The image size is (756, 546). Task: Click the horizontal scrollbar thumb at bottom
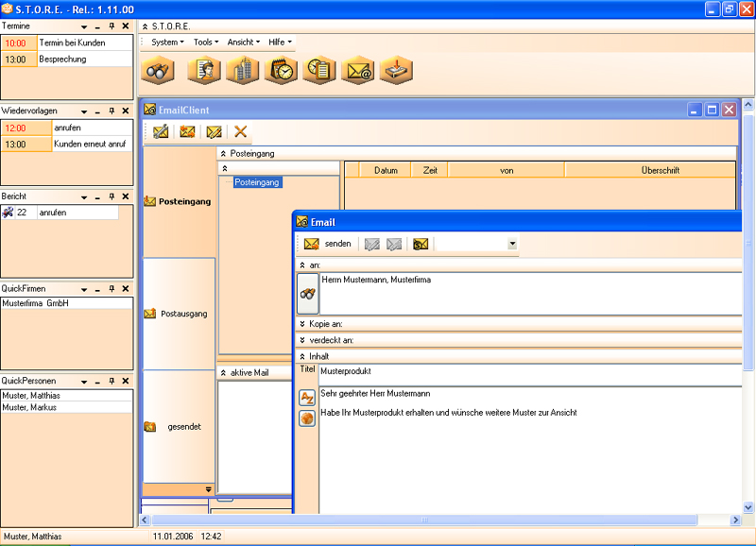click(424, 520)
